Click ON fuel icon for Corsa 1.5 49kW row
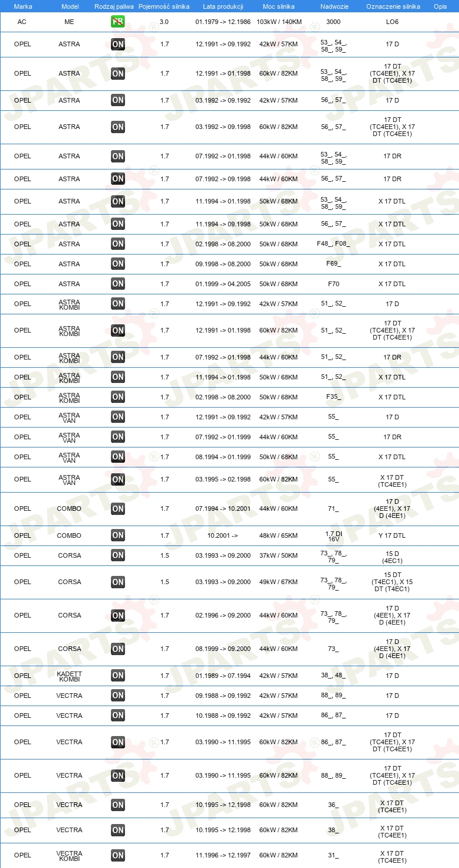The image size is (459, 868). click(118, 582)
